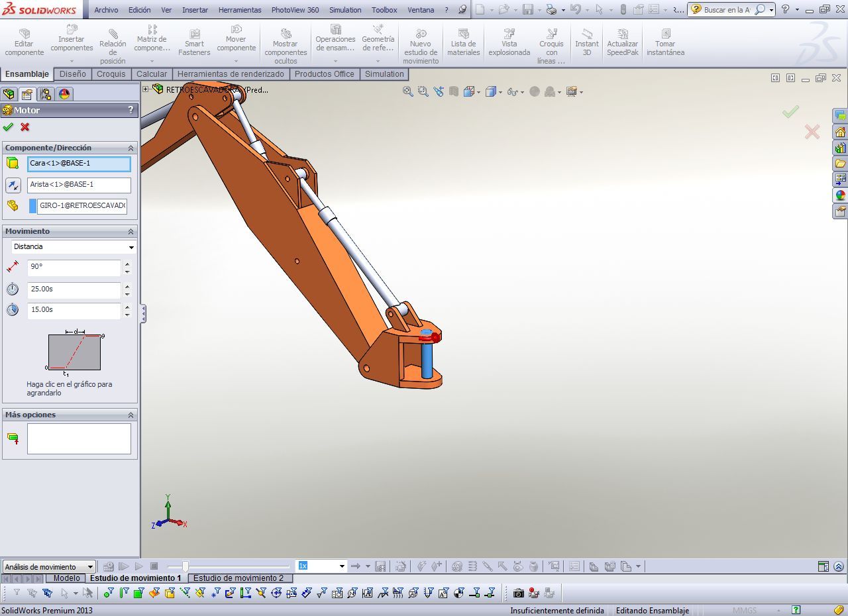
Task: Create Nuevo estudio de movimiento
Action: pyautogui.click(x=421, y=46)
